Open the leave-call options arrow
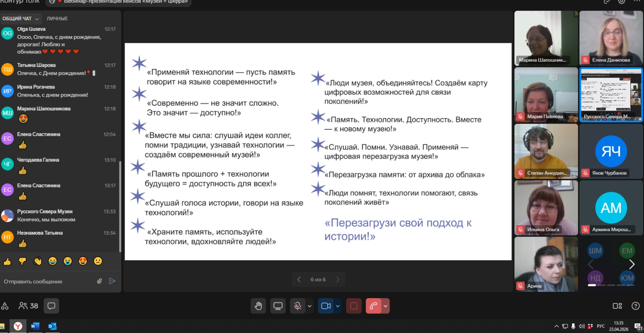The width and height of the screenshot is (644, 333). coord(385,306)
